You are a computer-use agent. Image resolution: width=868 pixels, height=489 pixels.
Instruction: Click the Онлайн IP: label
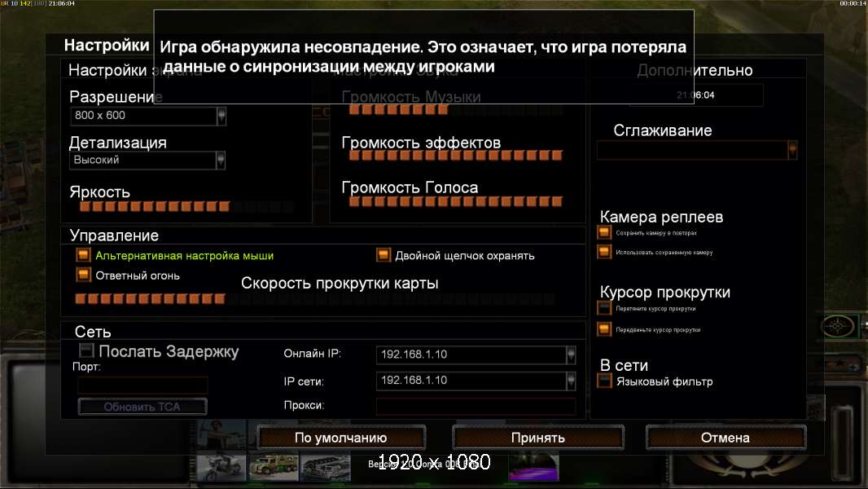(x=312, y=354)
